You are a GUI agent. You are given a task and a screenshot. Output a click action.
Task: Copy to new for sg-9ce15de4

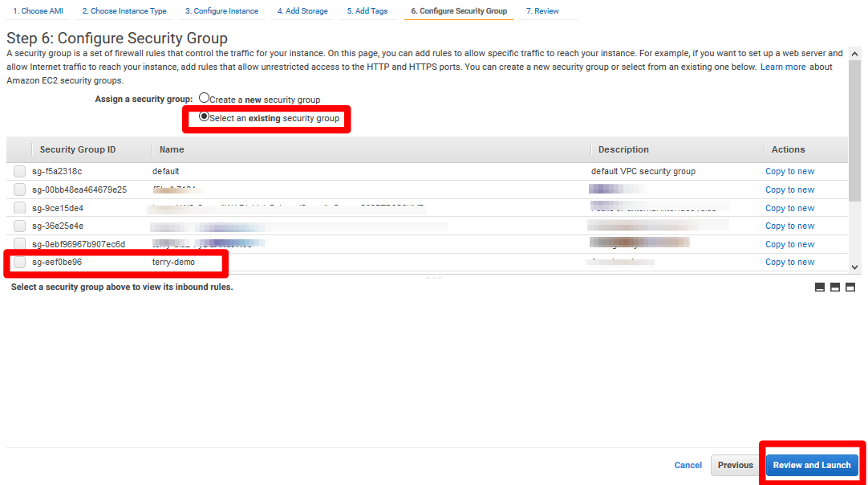point(789,208)
